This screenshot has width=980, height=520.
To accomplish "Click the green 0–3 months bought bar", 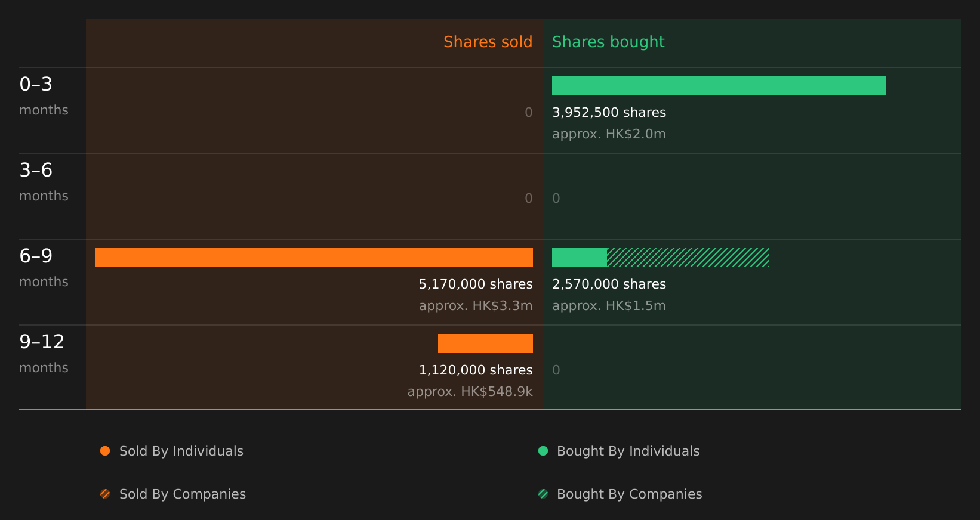I will click(x=719, y=86).
